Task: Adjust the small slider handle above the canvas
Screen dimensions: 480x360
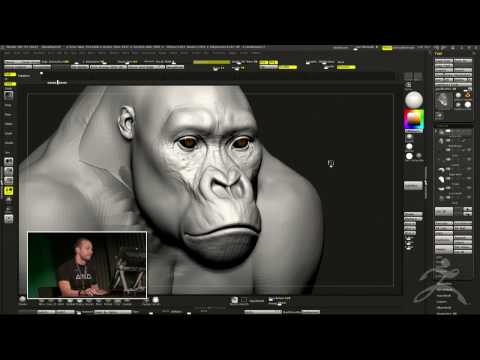Action: (58, 82)
